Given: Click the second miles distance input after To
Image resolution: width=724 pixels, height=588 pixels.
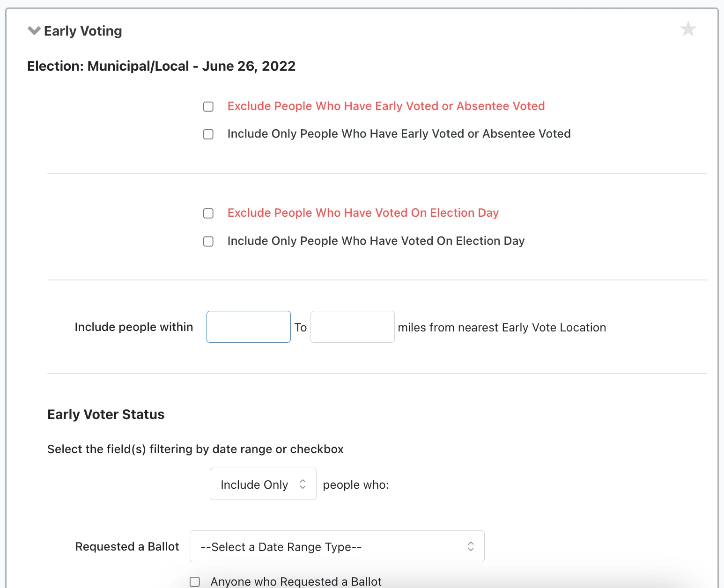Looking at the screenshot, I should point(352,326).
